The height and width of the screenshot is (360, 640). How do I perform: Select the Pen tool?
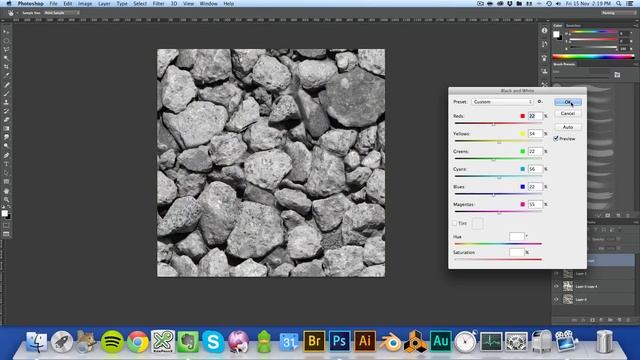coord(6,155)
